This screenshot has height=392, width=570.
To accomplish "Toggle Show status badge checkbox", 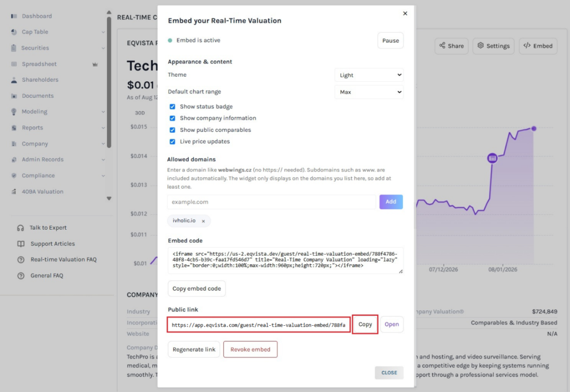I will click(173, 107).
